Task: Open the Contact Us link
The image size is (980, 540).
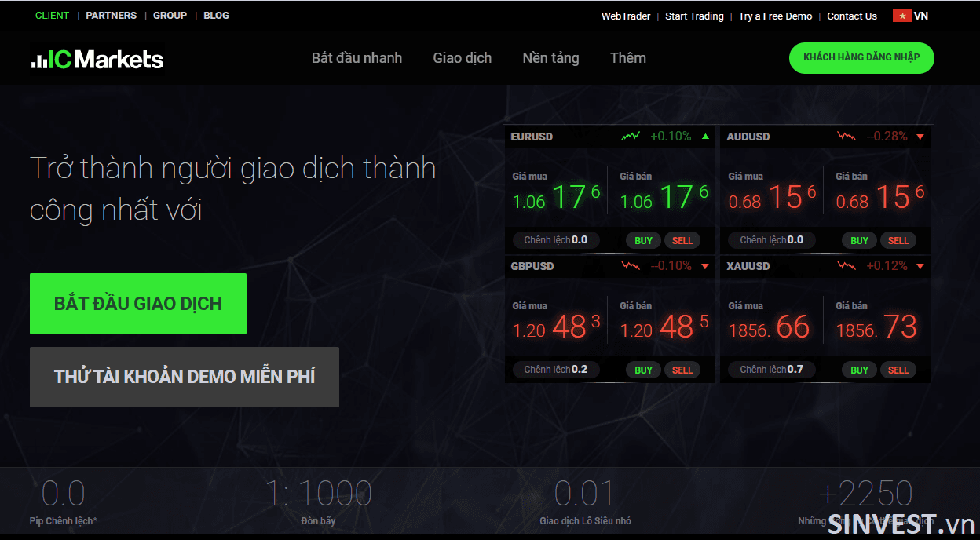Action: (x=852, y=16)
